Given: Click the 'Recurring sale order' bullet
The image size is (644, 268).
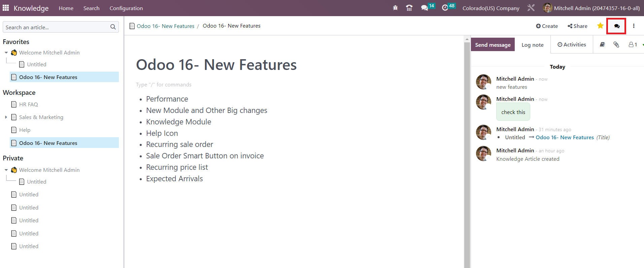Looking at the screenshot, I should (179, 144).
